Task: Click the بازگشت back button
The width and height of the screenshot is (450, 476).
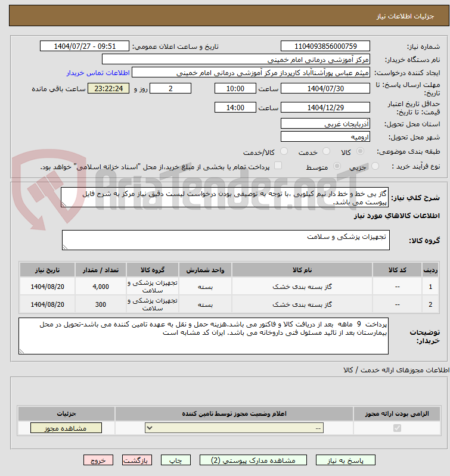Action: click(137, 461)
